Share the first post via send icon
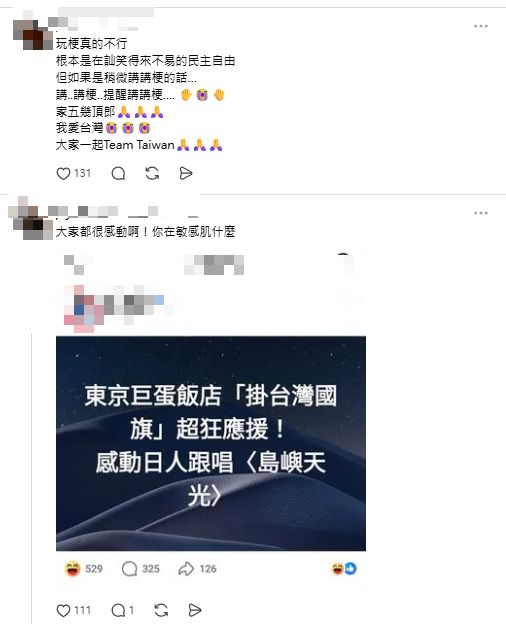This screenshot has height=624, width=506. [x=186, y=174]
